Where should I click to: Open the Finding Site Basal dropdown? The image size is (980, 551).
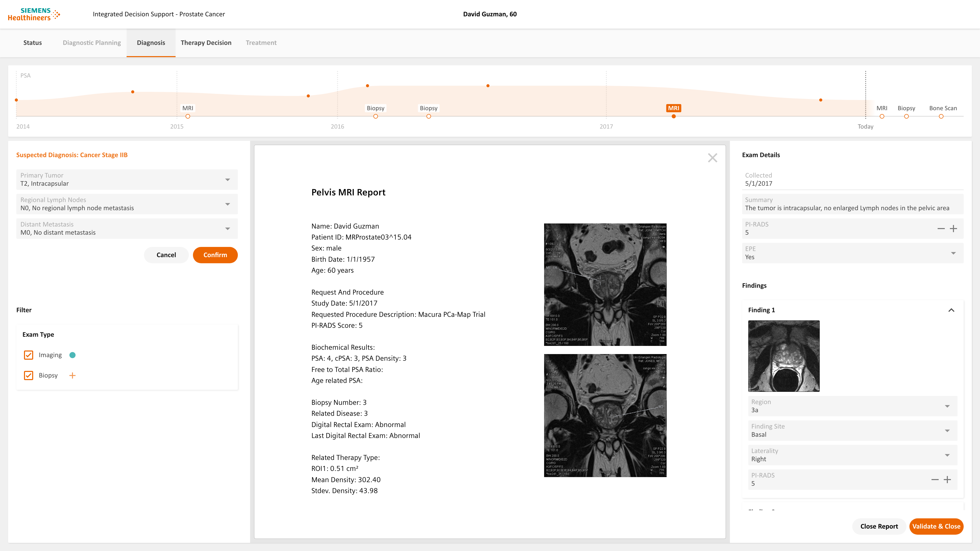853,430
